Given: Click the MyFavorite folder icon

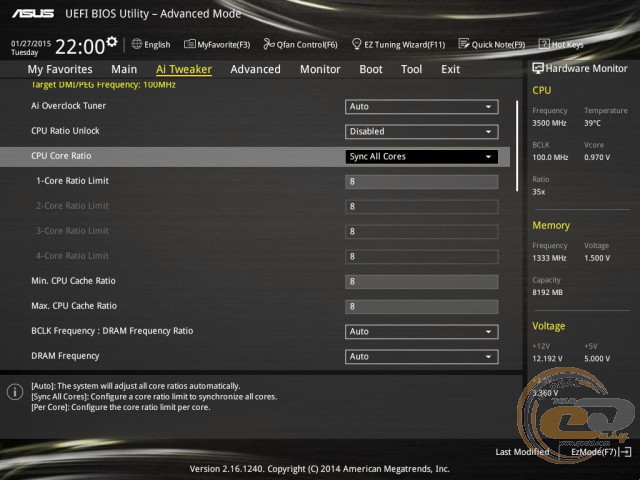Looking at the screenshot, I should [189, 44].
